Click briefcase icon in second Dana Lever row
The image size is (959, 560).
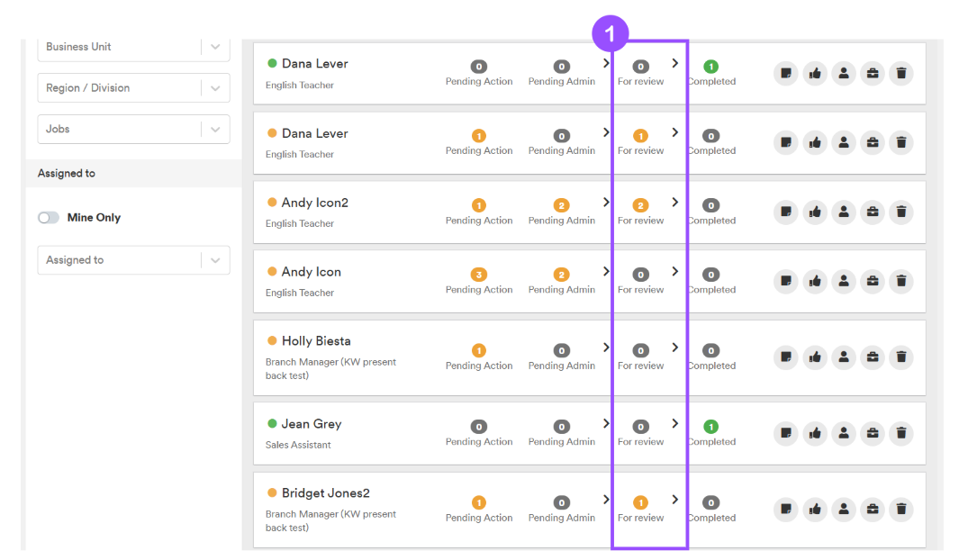coord(873,143)
